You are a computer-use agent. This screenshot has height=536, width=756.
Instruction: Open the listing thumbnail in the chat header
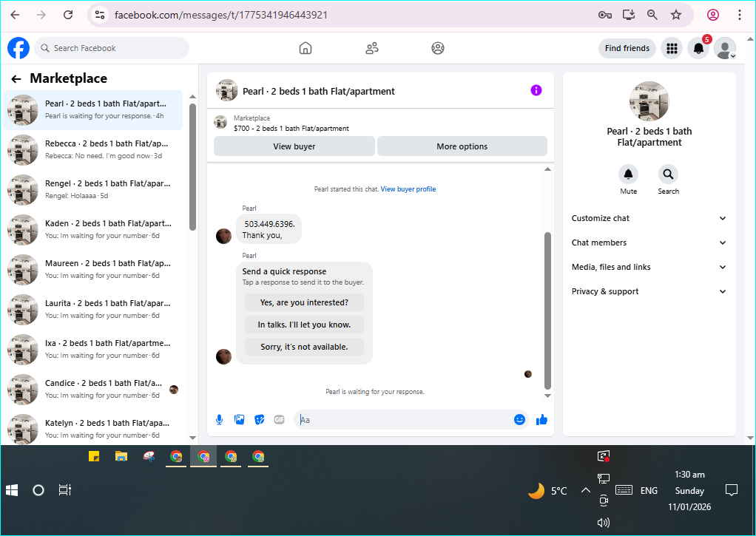point(226,90)
